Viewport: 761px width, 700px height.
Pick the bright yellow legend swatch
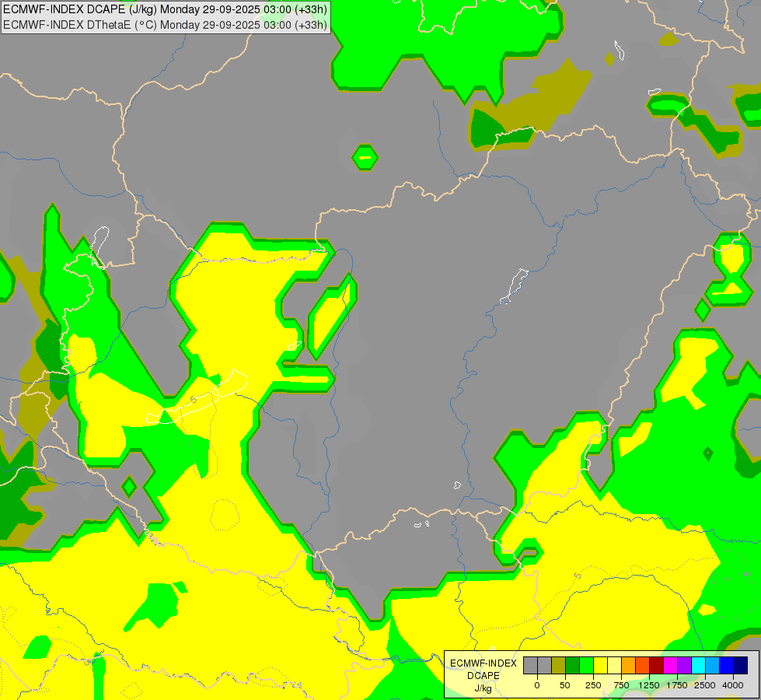(x=601, y=665)
